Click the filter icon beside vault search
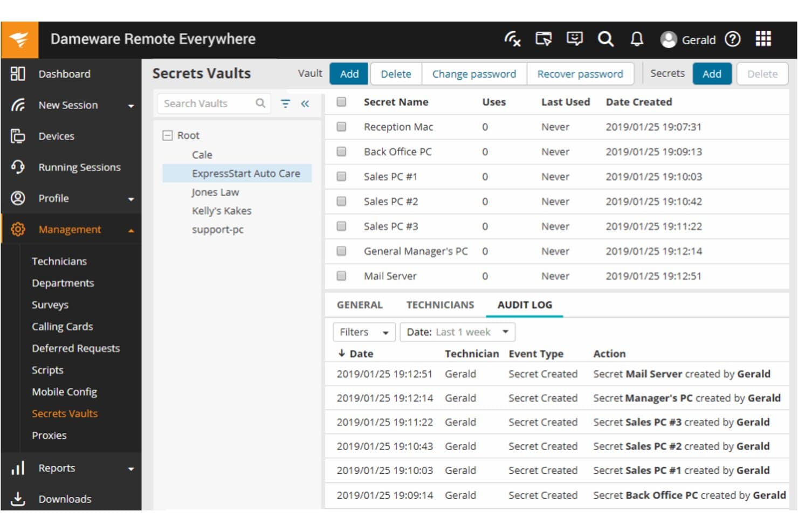Screen dimensions: 798x532 (x=285, y=103)
